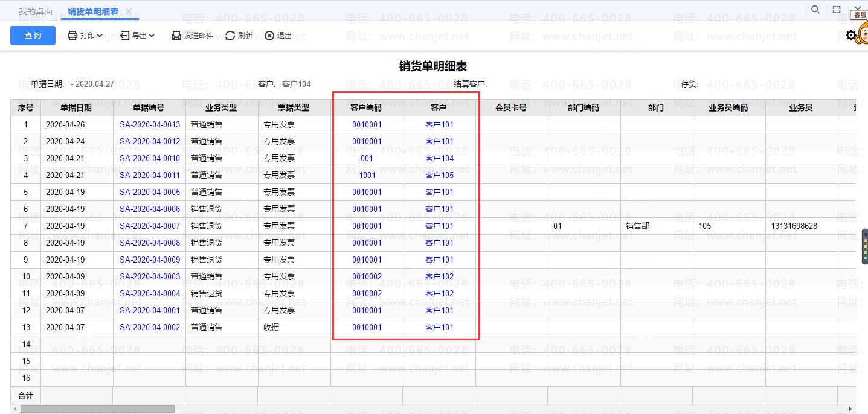Screen dimensions: 868x414
Task: Click the 业务员编码 column header
Action: tap(728, 108)
